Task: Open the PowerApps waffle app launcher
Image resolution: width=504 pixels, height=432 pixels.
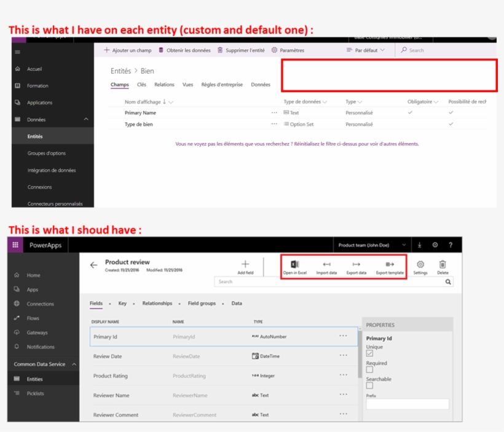Action: [15, 245]
